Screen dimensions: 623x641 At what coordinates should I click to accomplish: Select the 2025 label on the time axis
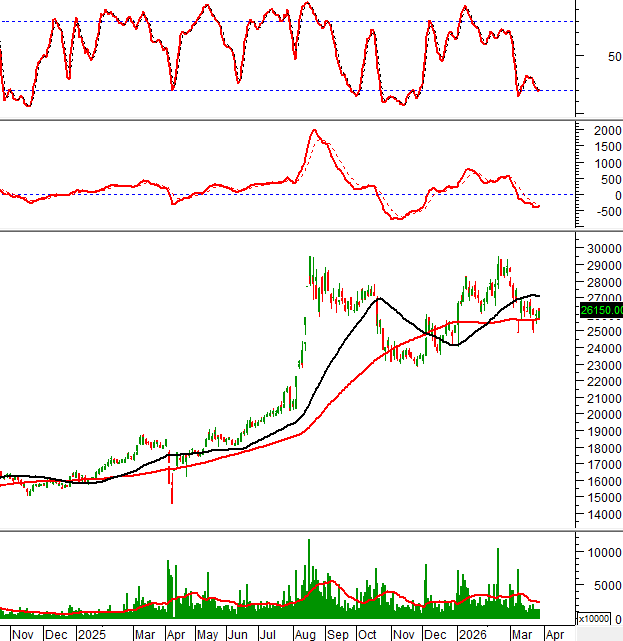tap(91, 634)
